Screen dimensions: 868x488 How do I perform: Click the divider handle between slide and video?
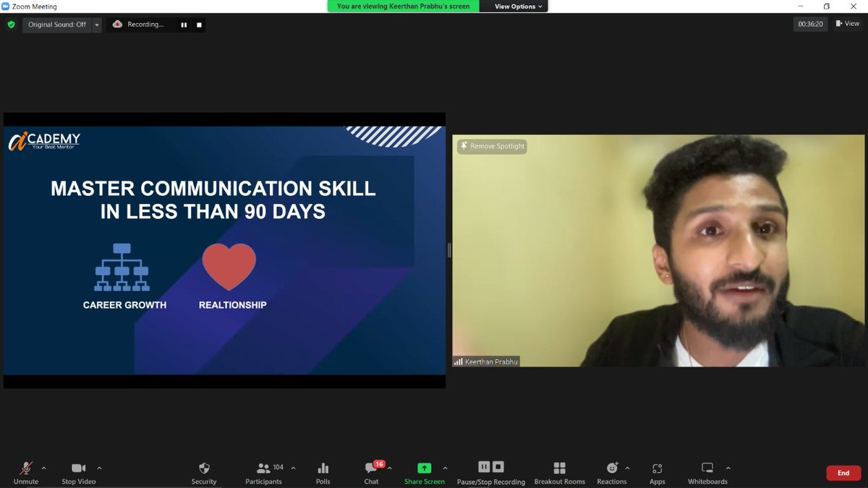point(449,250)
